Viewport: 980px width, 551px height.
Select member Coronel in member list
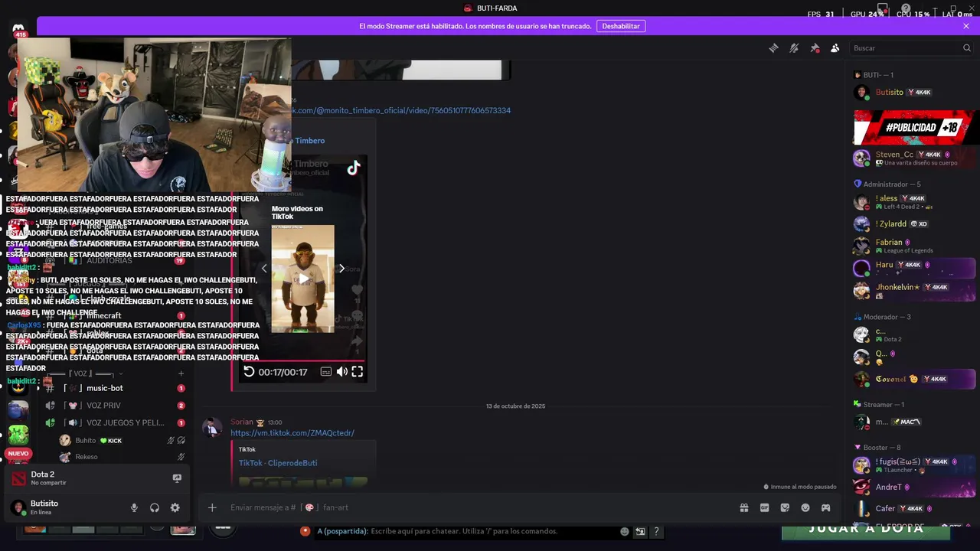(913, 379)
